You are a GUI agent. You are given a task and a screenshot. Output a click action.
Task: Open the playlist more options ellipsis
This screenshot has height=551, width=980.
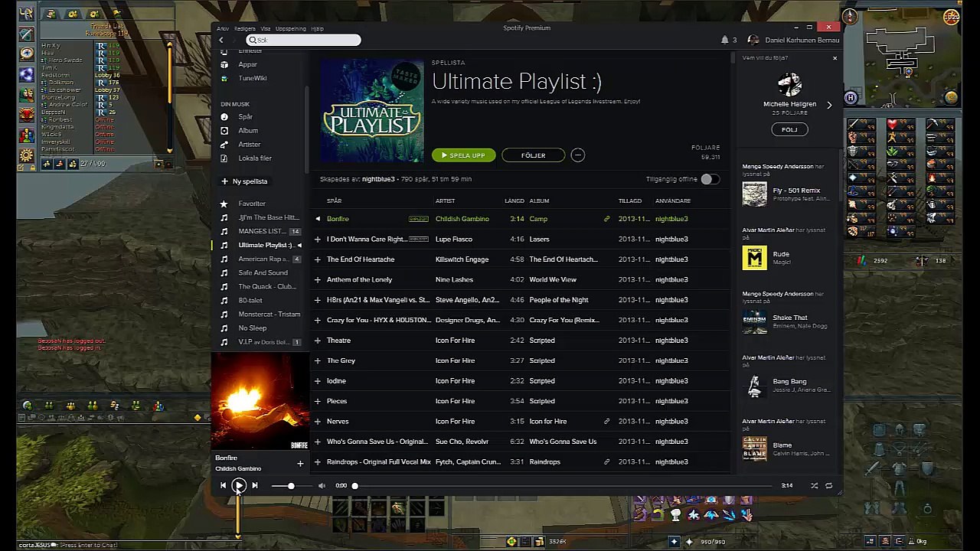click(x=578, y=155)
